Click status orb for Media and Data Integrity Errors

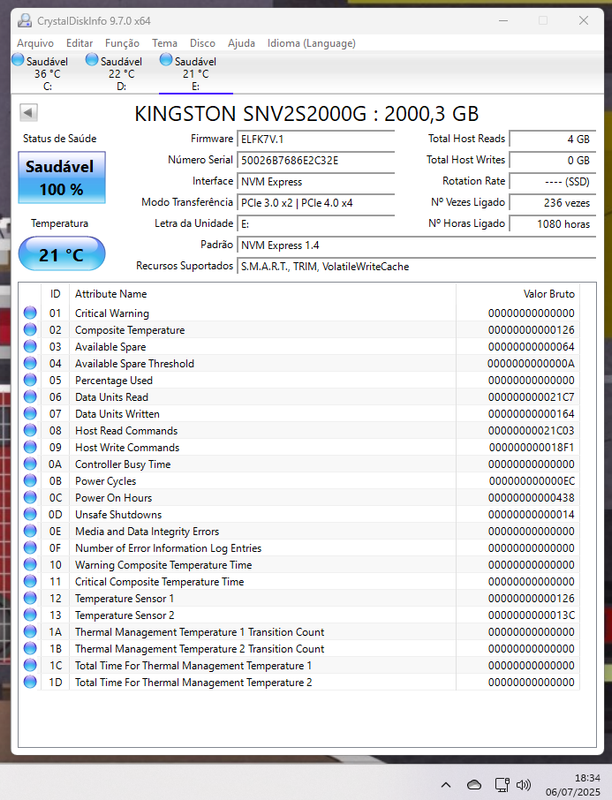click(30, 531)
